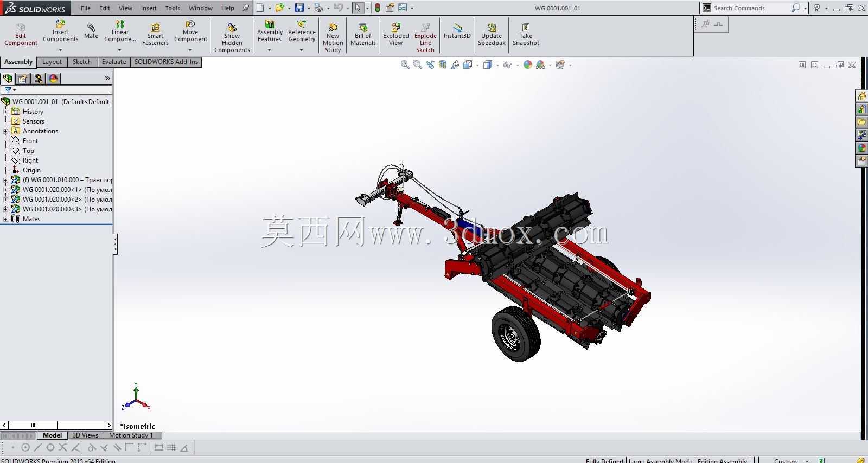
Task: Open File Explorer task pane tab
Action: click(861, 122)
